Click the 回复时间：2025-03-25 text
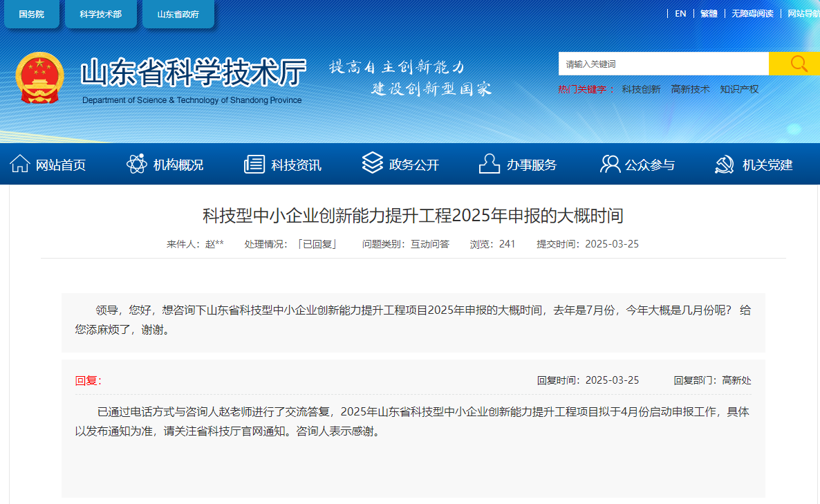The height and width of the screenshot is (504, 820). (588, 380)
